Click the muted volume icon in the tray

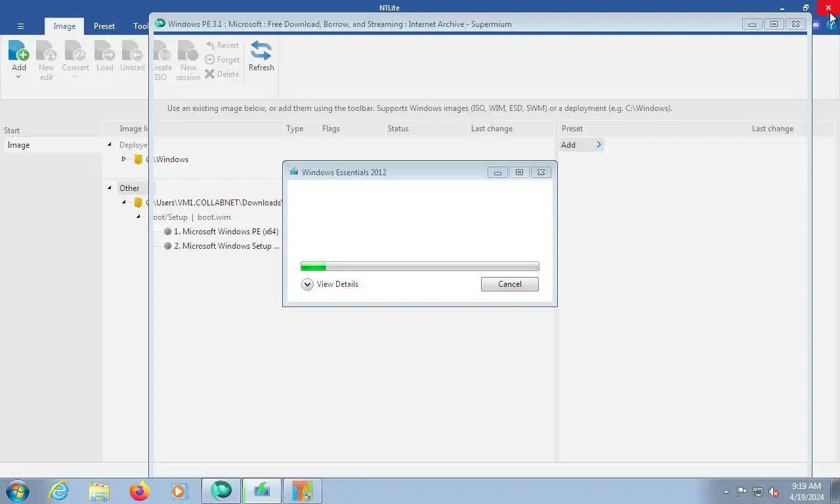click(774, 492)
